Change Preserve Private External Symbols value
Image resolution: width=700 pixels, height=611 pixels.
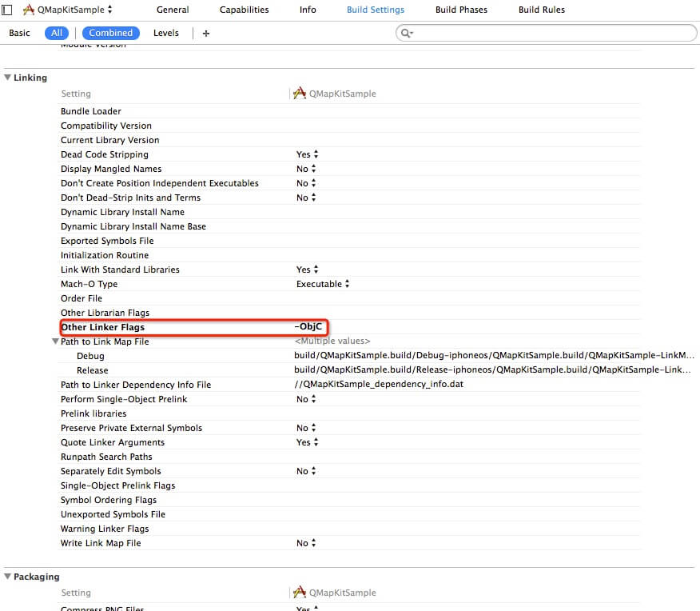pos(306,428)
